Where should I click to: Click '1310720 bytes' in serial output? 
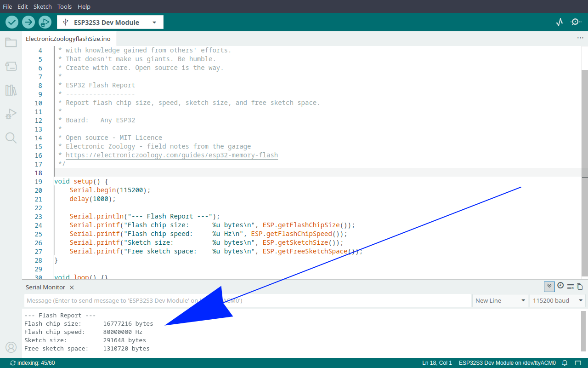(126, 349)
